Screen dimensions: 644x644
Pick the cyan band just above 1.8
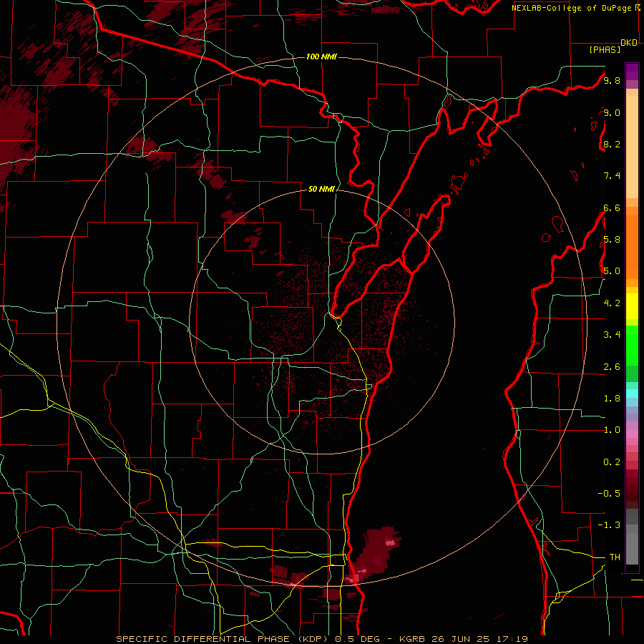click(x=632, y=394)
